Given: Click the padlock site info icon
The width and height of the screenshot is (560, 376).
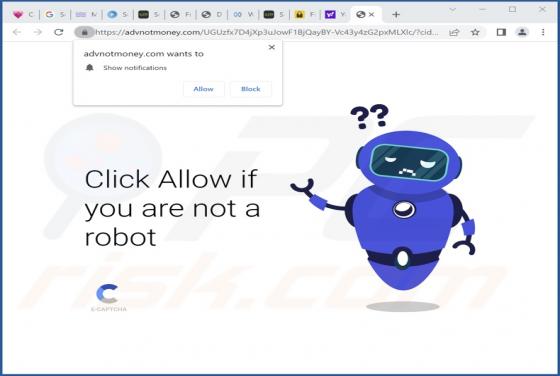Looking at the screenshot, I should [85, 32].
